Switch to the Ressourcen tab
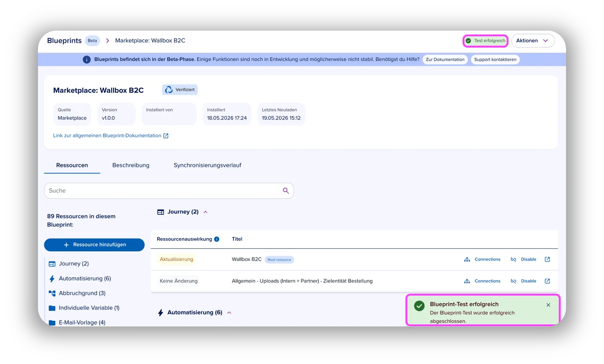The image size is (604, 364). [72, 165]
